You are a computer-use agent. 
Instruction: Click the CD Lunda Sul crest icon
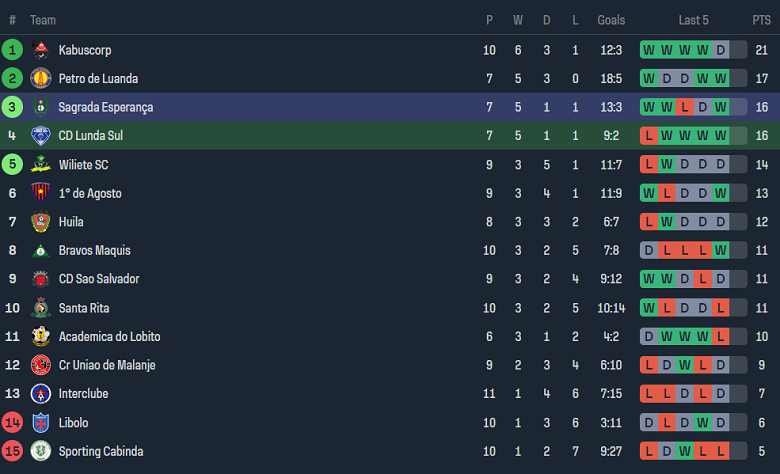click(x=41, y=136)
